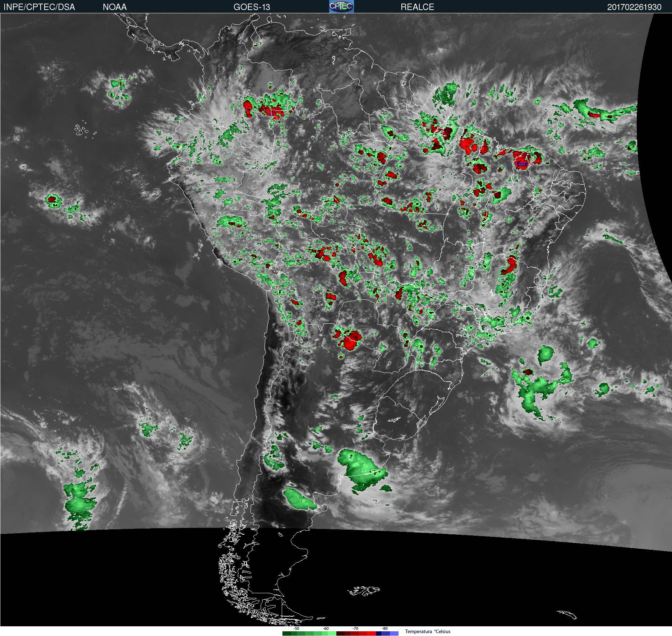Click the -60 legend temperature label

326,628
